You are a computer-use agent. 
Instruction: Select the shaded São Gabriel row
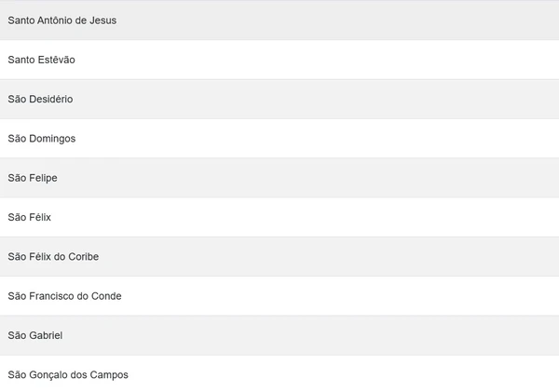pyautogui.click(x=279, y=335)
